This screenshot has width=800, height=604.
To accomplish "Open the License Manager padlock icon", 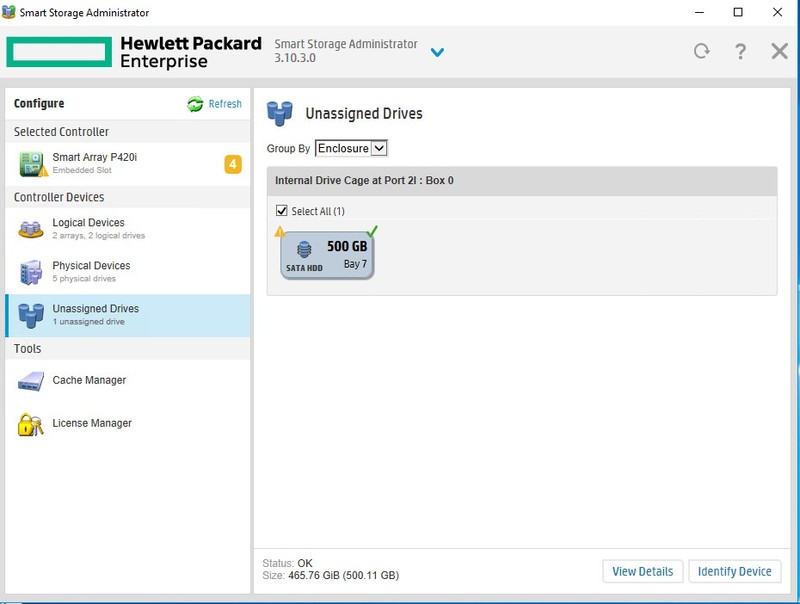I will 31,424.
